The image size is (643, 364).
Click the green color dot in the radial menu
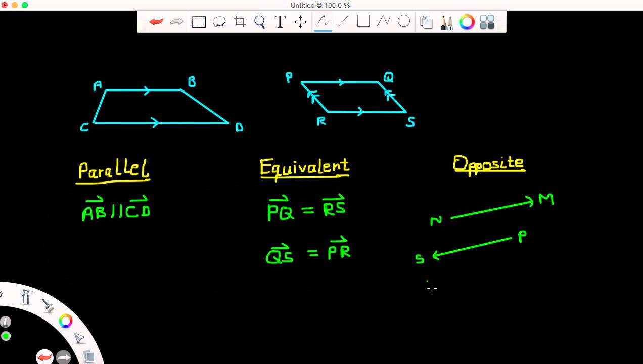coord(6,336)
